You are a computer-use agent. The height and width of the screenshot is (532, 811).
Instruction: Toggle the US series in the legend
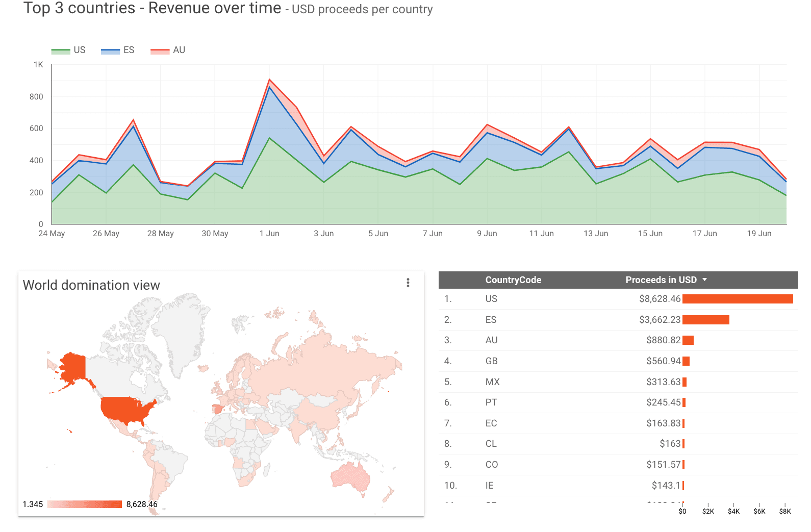tap(68, 50)
